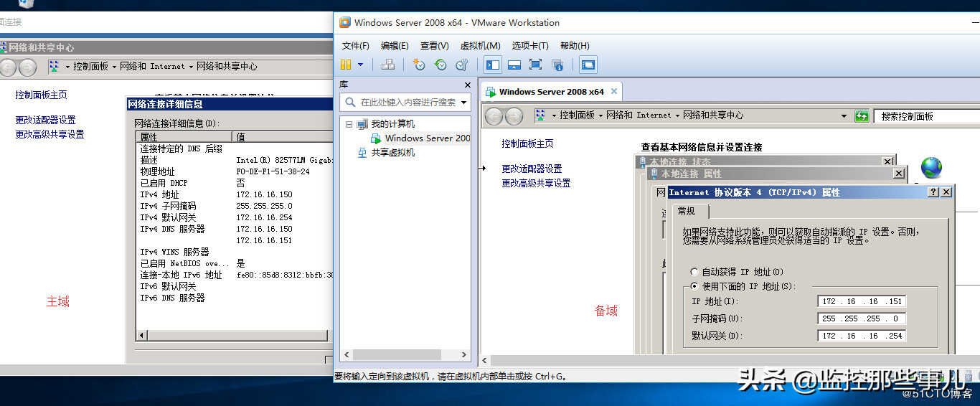This screenshot has width=980, height=406.
Task: Toggle thumbnail bar icon in VMware toolbar
Action: tap(514, 65)
